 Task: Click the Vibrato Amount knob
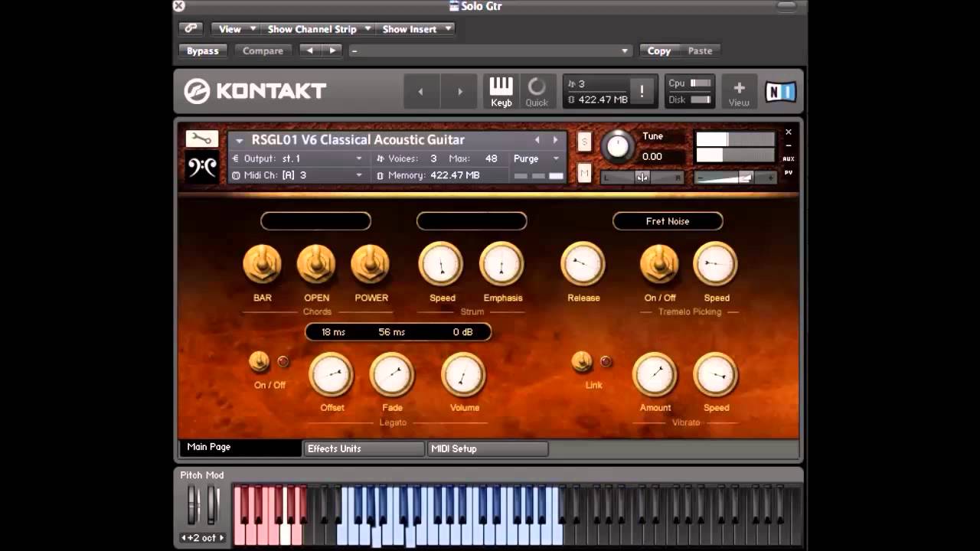[655, 374]
